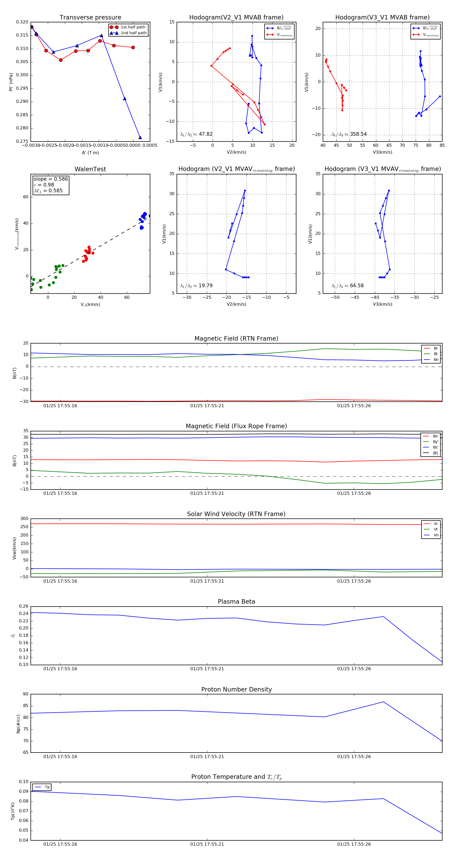
Task: Click the "Np(#/cc)" axis label
Action: tap(18, 724)
